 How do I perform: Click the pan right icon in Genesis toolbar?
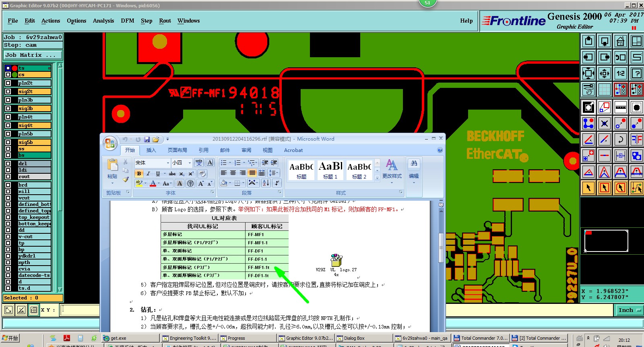click(x=605, y=57)
